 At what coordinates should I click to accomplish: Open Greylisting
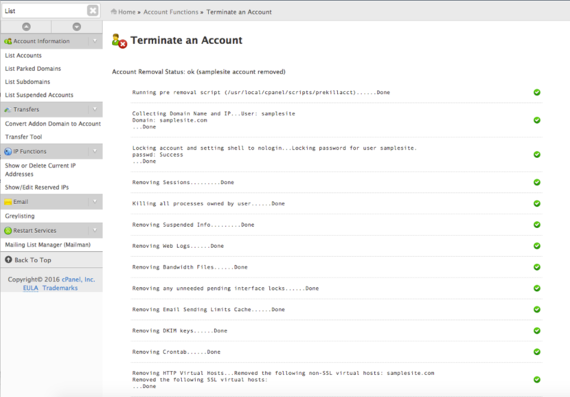pos(20,216)
